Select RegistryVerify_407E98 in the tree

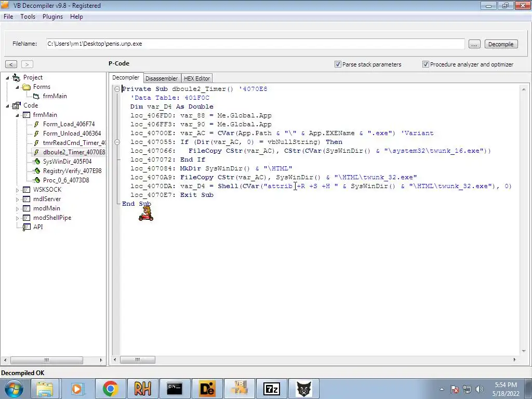tap(72, 171)
